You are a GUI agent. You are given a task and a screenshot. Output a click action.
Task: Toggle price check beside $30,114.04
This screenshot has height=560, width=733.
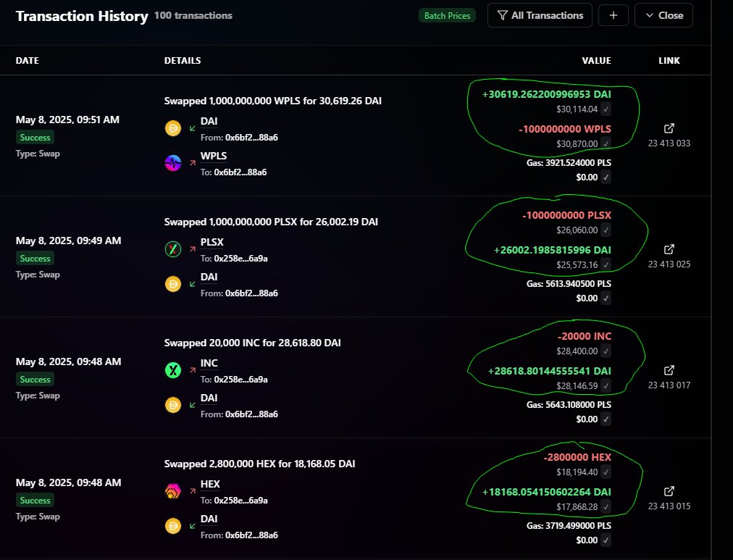(606, 109)
